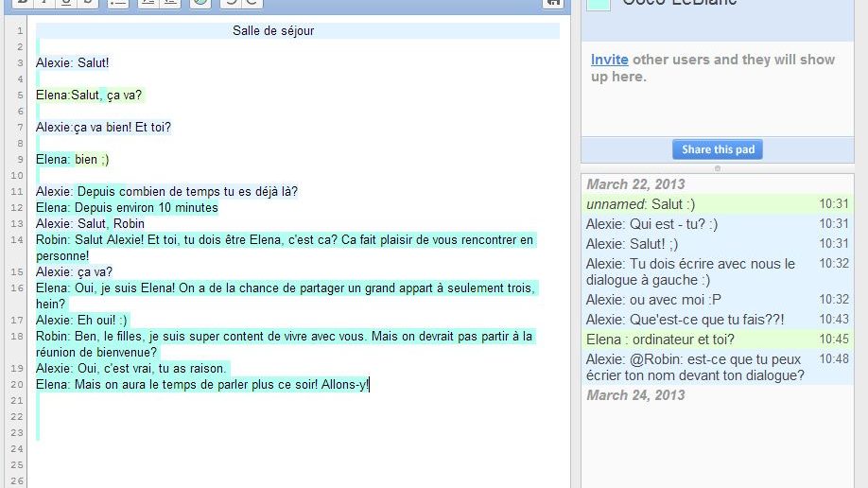Place cursor at end of 'Allons-y!' line
The height and width of the screenshot is (488, 868).
tap(371, 384)
